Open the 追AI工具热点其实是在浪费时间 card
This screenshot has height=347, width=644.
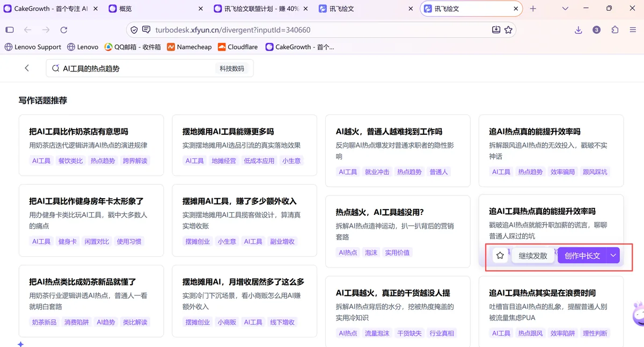point(551,312)
